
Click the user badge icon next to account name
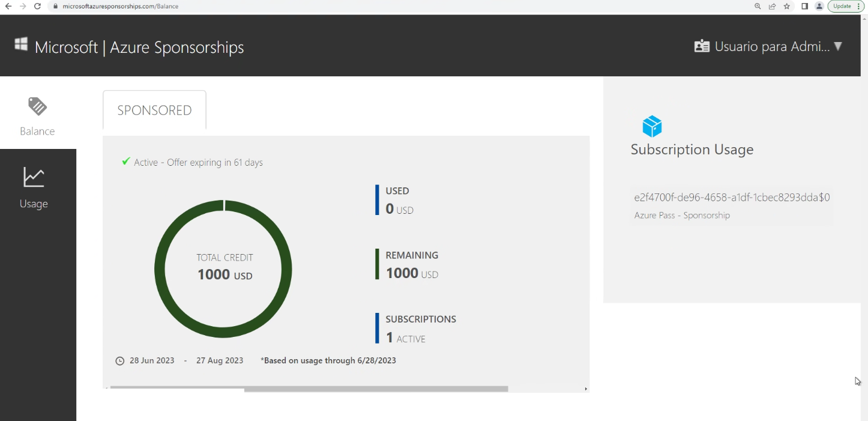[x=701, y=46]
